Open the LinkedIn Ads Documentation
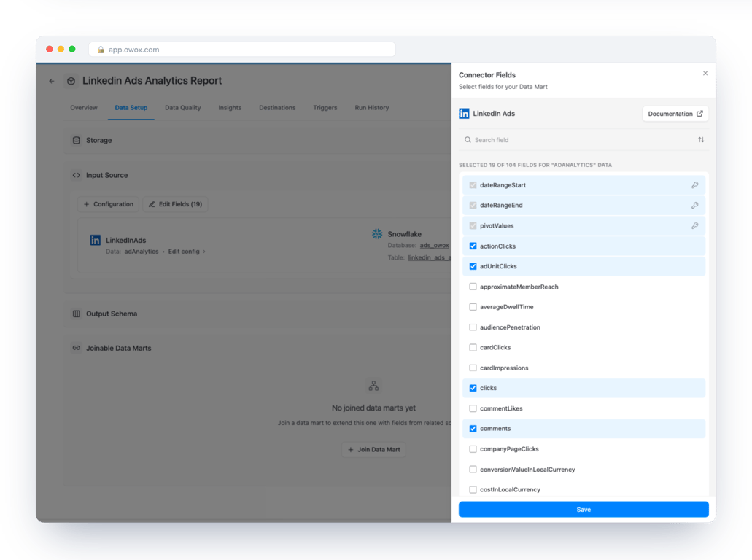Screen dimensions: 752x560 click(x=675, y=114)
